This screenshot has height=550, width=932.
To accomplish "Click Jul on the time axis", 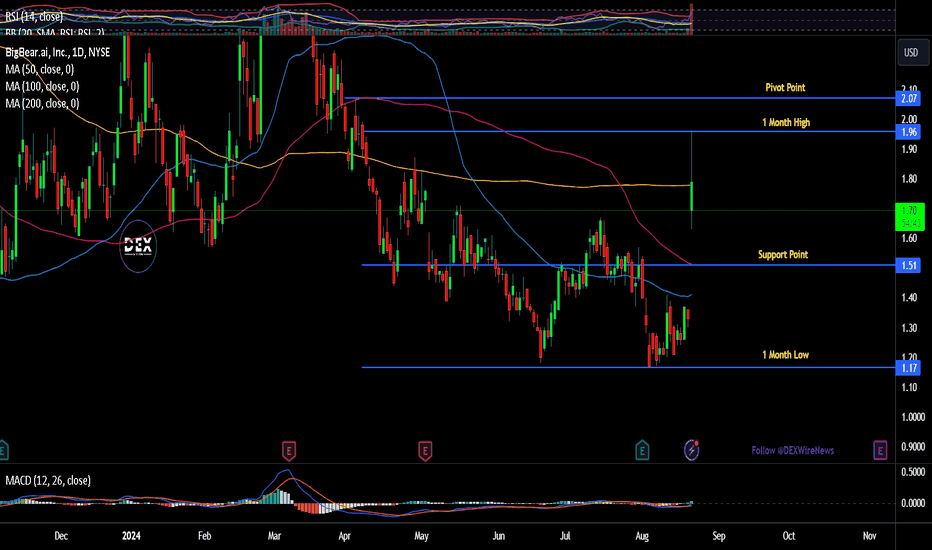I will (x=565, y=536).
